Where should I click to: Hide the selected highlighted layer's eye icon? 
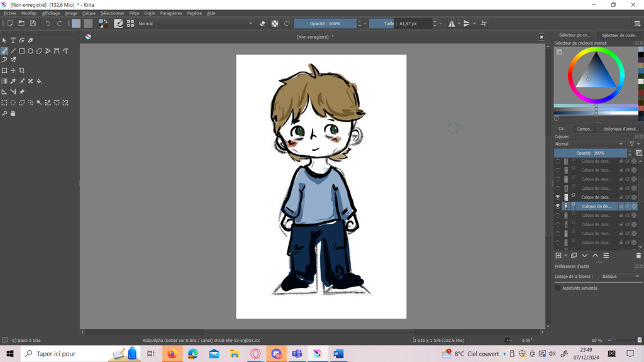(558, 206)
